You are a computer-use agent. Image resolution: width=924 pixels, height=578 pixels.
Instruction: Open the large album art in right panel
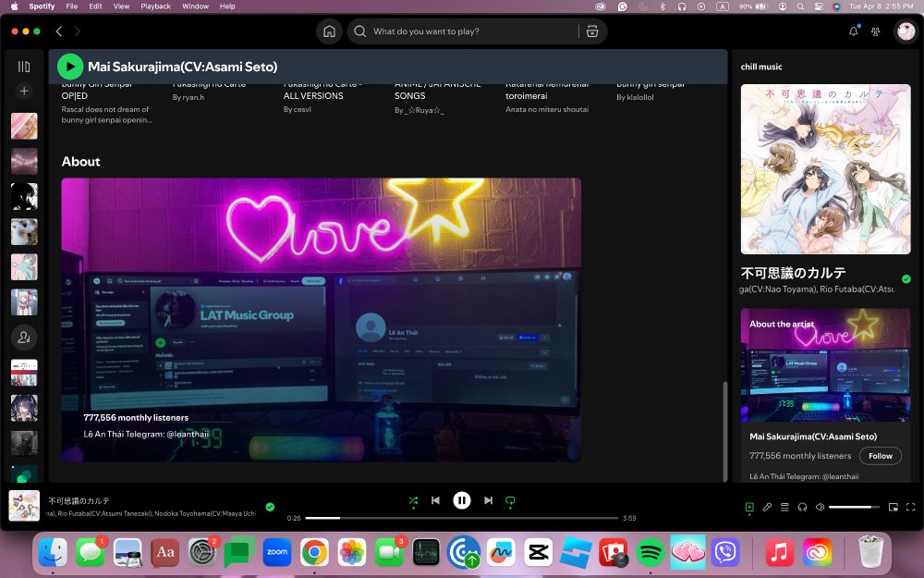(x=825, y=169)
